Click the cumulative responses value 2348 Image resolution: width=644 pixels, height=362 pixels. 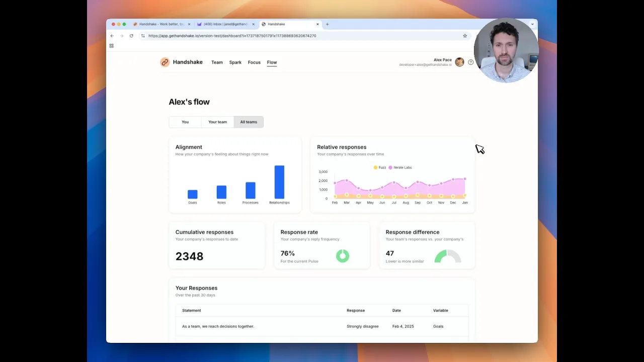(x=189, y=256)
